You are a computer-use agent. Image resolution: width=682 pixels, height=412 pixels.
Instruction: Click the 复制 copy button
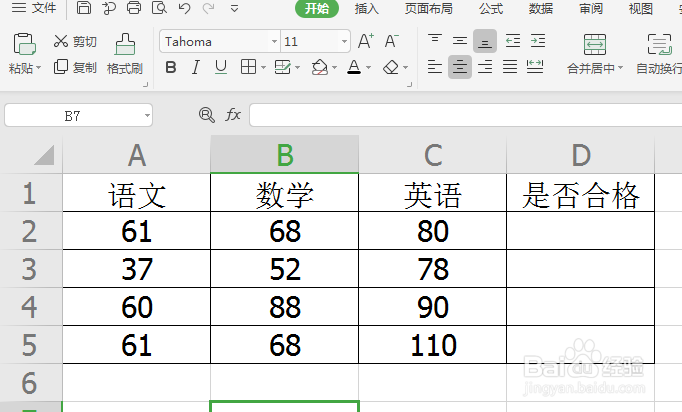click(x=75, y=67)
